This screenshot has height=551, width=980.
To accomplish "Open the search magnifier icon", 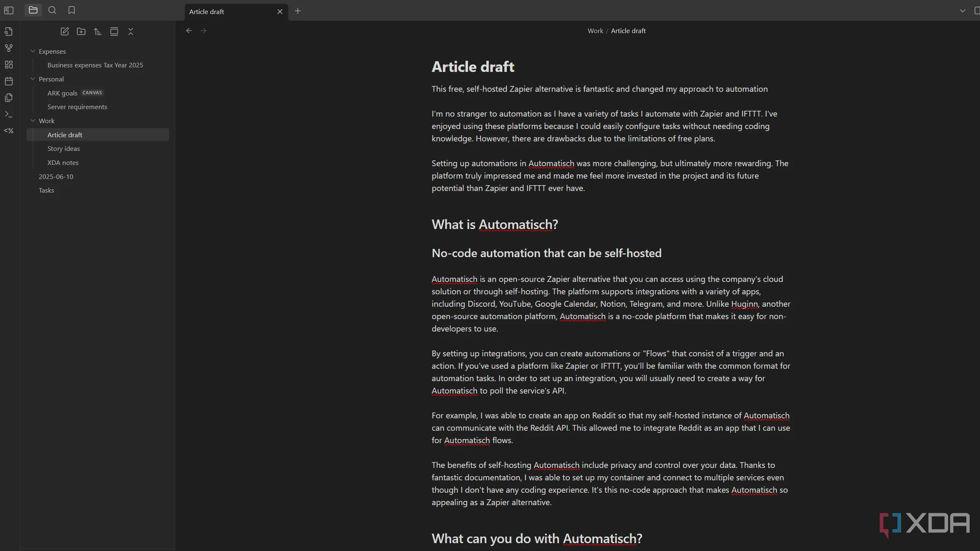I will pos(52,10).
